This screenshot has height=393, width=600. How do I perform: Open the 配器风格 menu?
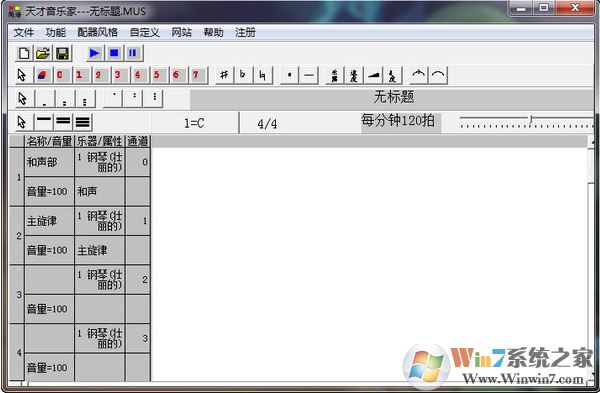(x=98, y=33)
